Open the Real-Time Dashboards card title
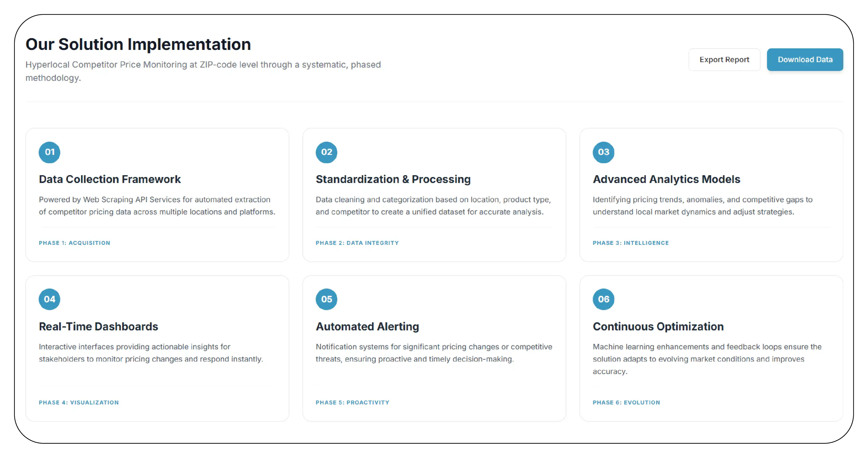This screenshot has height=458, width=868. click(98, 326)
